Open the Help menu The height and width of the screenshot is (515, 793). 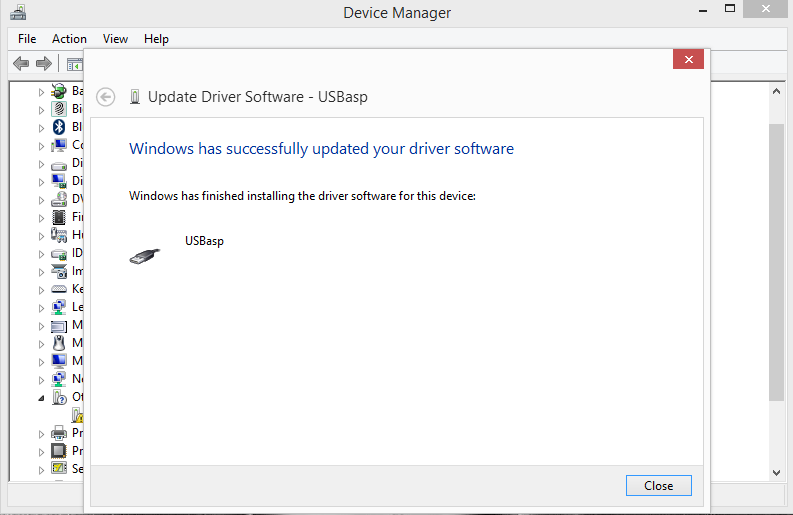coord(156,39)
